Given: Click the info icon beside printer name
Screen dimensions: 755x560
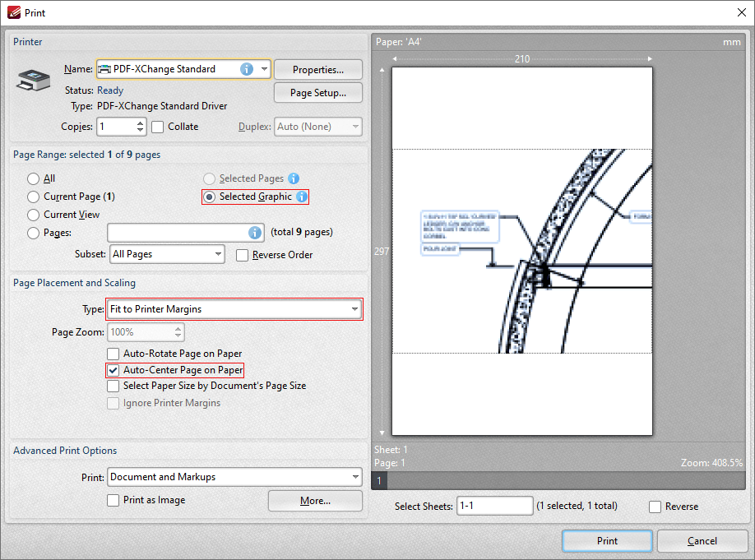Looking at the screenshot, I should pyautogui.click(x=247, y=69).
